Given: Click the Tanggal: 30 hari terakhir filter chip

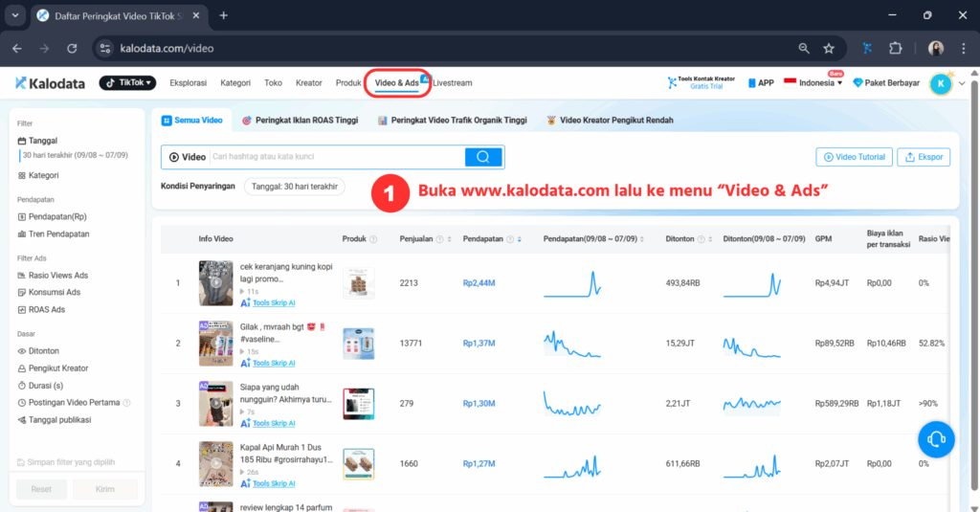Looking at the screenshot, I should click(295, 187).
